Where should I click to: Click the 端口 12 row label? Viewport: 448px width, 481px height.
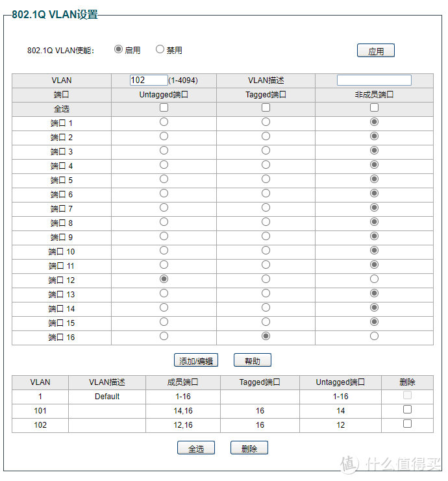[62, 280]
